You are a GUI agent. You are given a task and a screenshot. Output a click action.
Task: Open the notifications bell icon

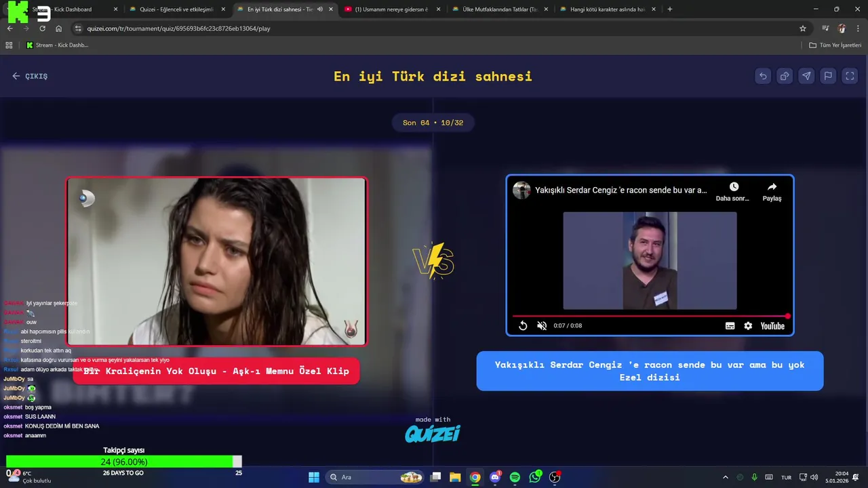(856, 477)
